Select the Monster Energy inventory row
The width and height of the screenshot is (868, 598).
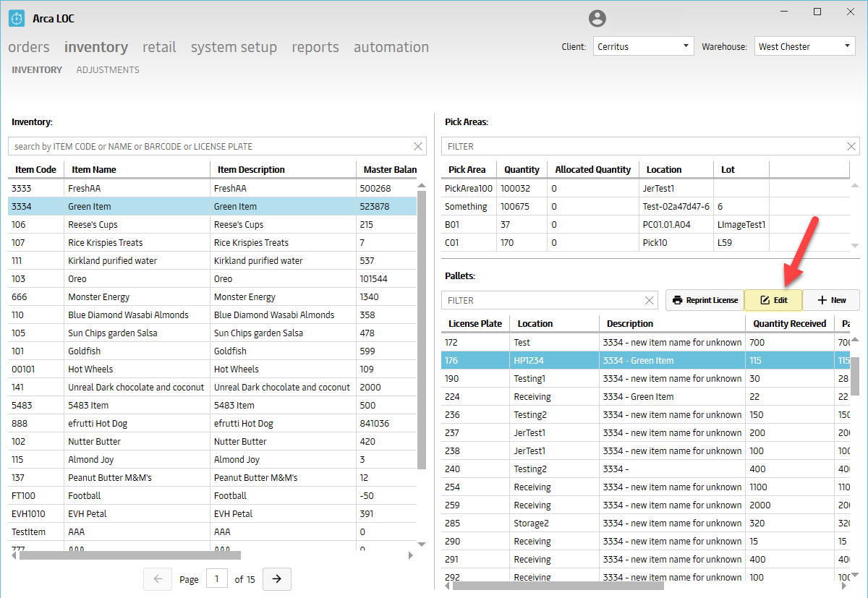[213, 296]
